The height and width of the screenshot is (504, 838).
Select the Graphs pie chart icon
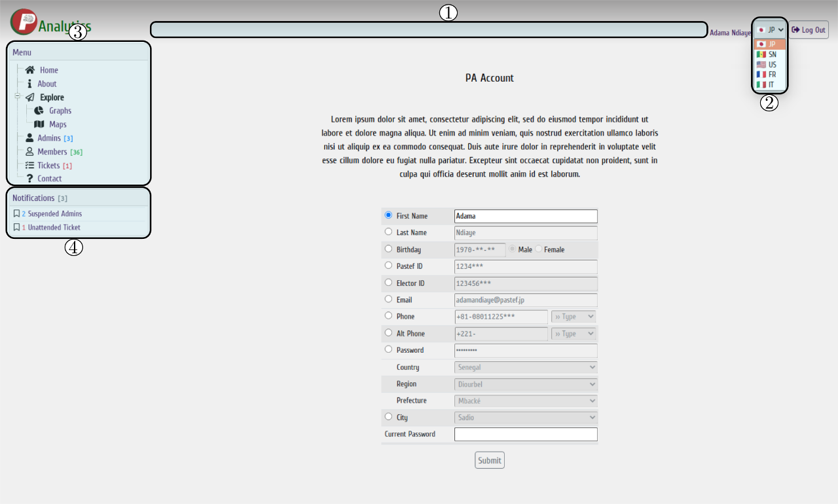40,111
